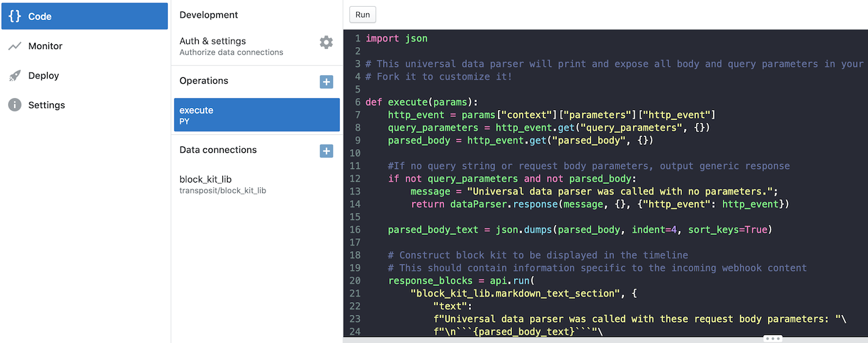This screenshot has height=343, width=868.
Task: Click the three-dot resize handle below editor
Action: tap(773, 338)
